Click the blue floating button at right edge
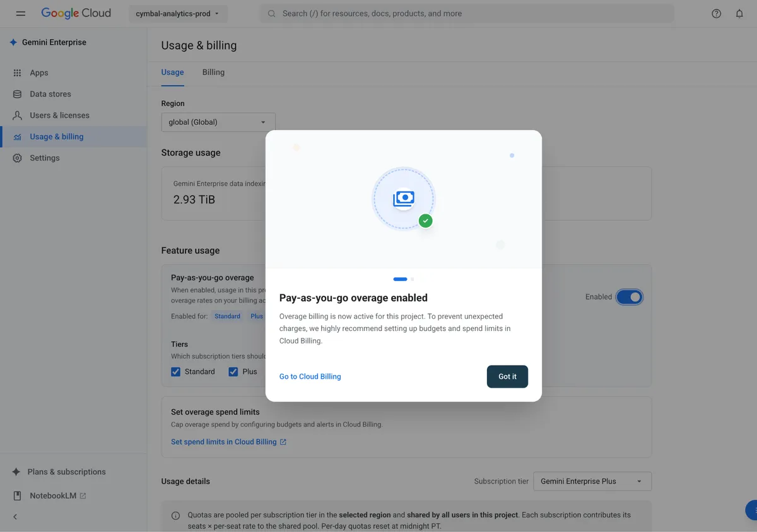This screenshot has width=757, height=532. click(751, 510)
